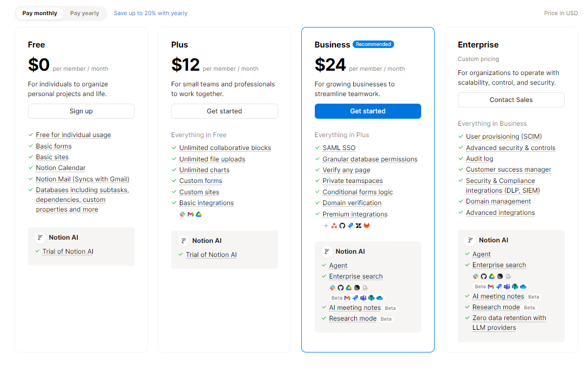This screenshot has height=373, width=588.
Task: Click the Linear icon in Business Enterprise search
Action: click(x=357, y=288)
